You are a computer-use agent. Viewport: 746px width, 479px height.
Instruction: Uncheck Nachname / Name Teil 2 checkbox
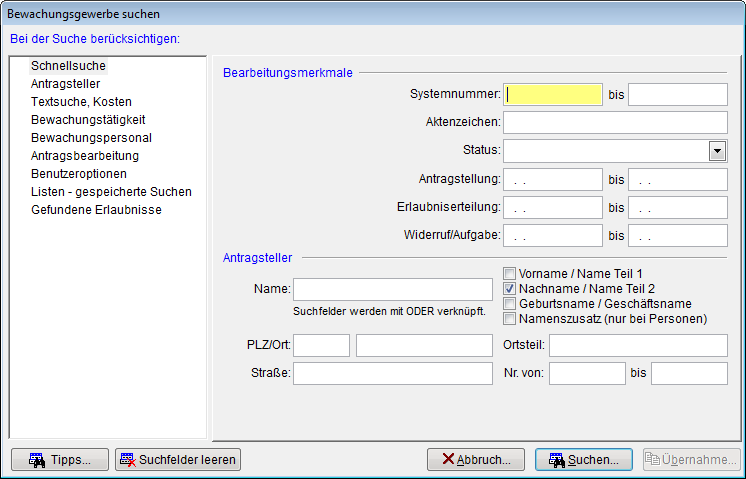510,288
